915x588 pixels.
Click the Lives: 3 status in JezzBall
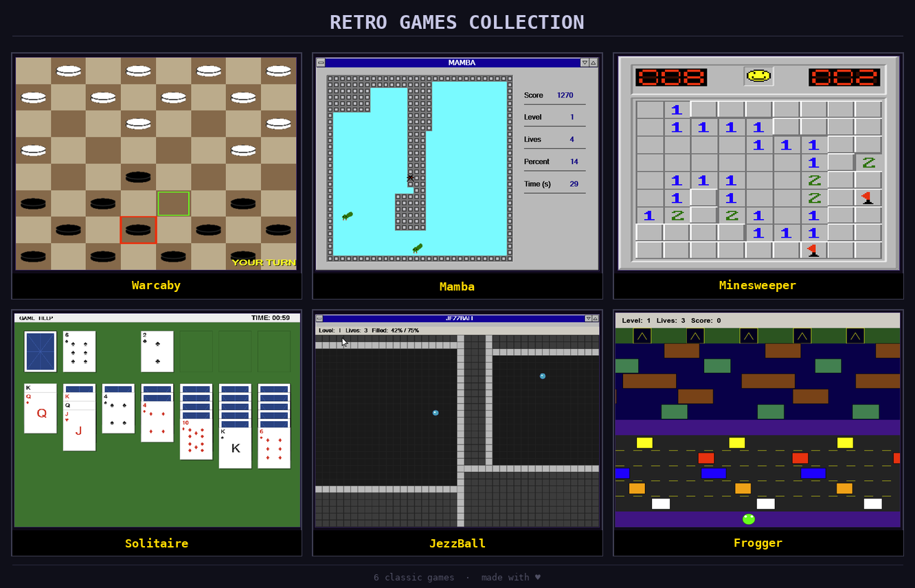[x=357, y=330]
